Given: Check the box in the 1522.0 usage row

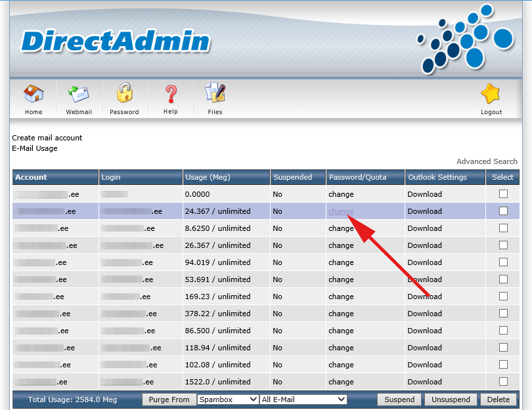Looking at the screenshot, I should point(504,382).
